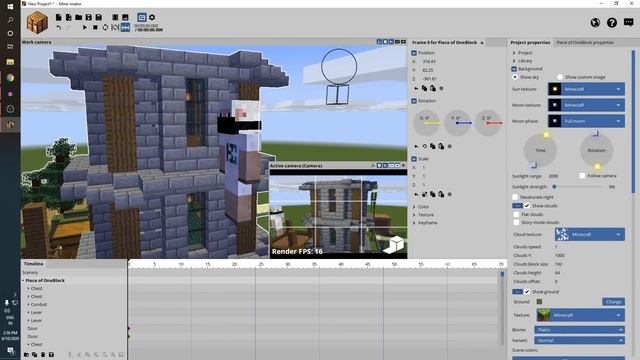Open the Scale section's menu lines icon
This screenshot has height=360, width=640.
coord(449,194)
